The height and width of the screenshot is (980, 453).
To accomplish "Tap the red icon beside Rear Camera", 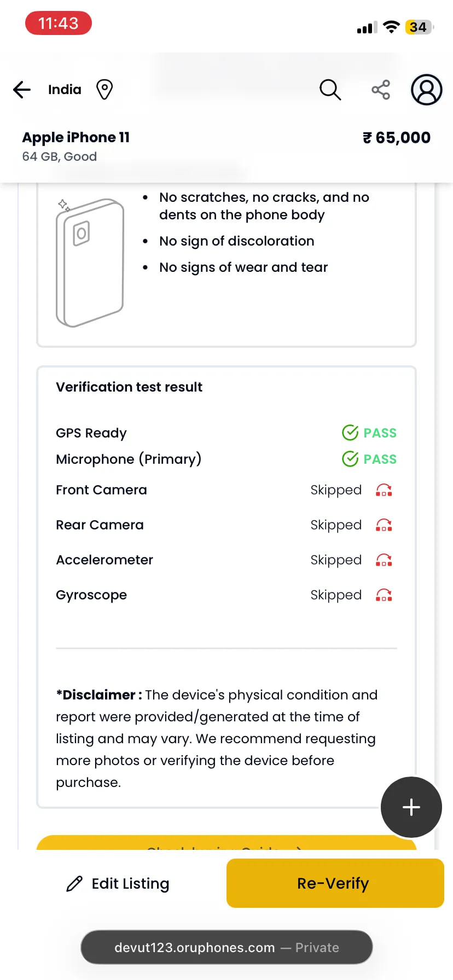I will 384,525.
